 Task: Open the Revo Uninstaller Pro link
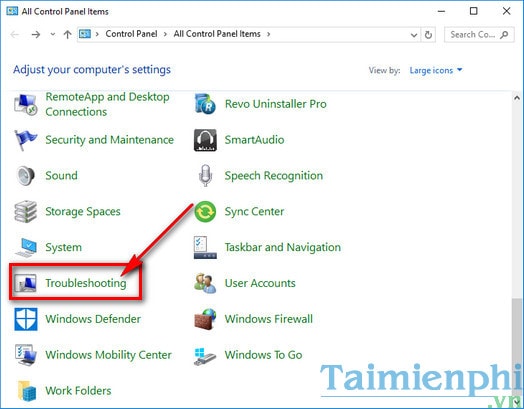276,104
